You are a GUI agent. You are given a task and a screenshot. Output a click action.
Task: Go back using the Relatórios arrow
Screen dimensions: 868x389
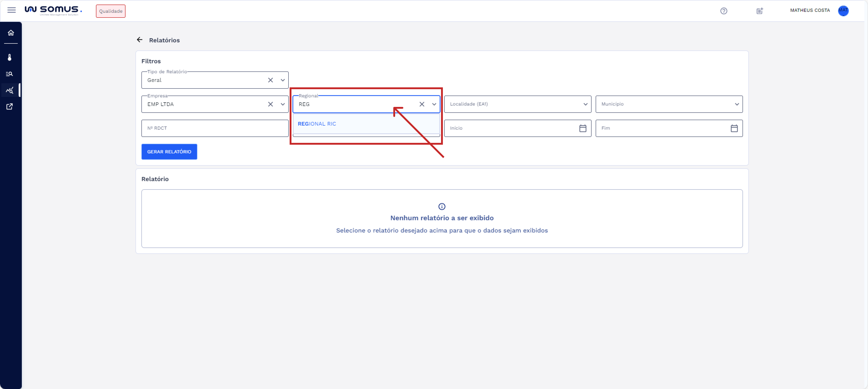(x=140, y=40)
